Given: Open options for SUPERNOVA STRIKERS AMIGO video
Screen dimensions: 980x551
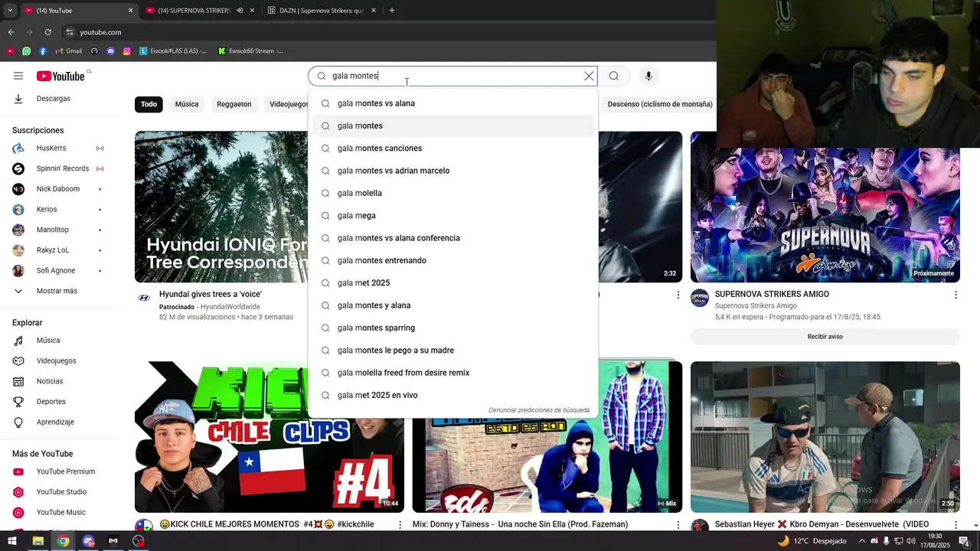Looking at the screenshot, I should coord(955,295).
